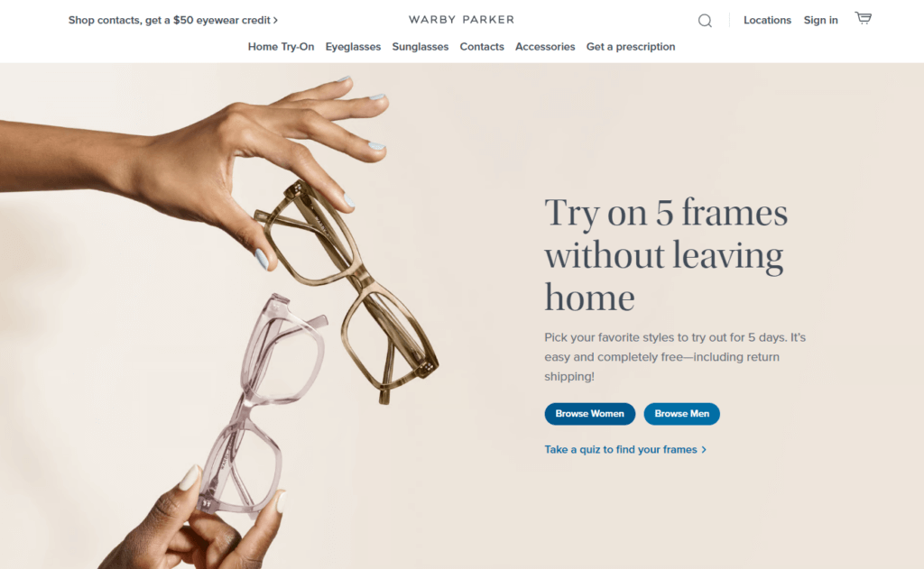
Task: Click the chevron after eyewear credit promo
Action: pos(275,20)
